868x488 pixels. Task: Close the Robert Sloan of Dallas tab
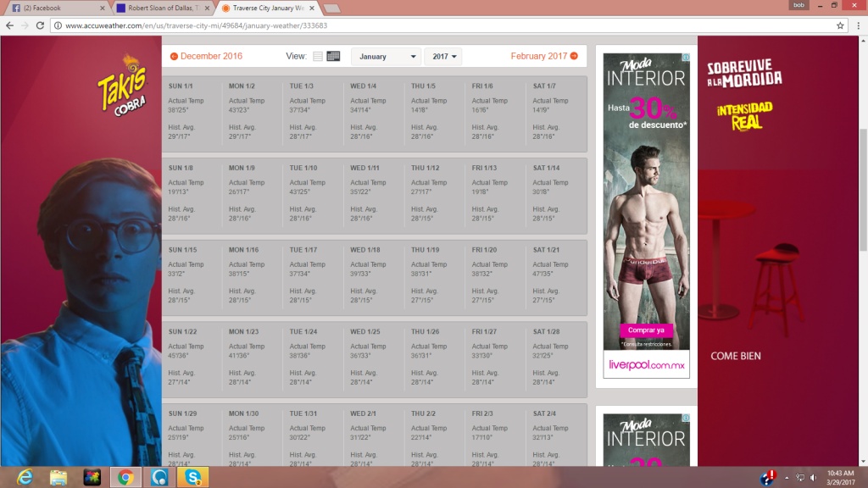tap(207, 8)
